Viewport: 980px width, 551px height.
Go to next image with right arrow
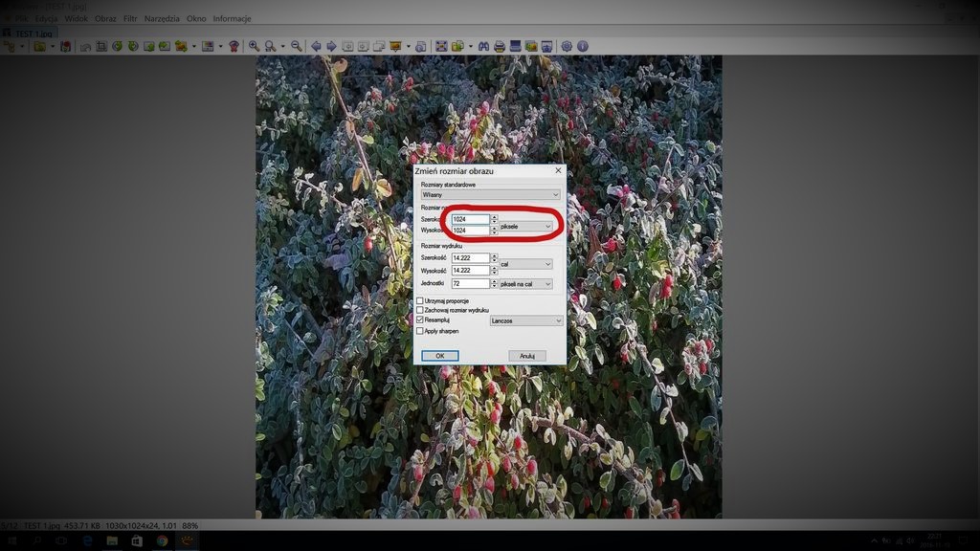pyautogui.click(x=331, y=46)
